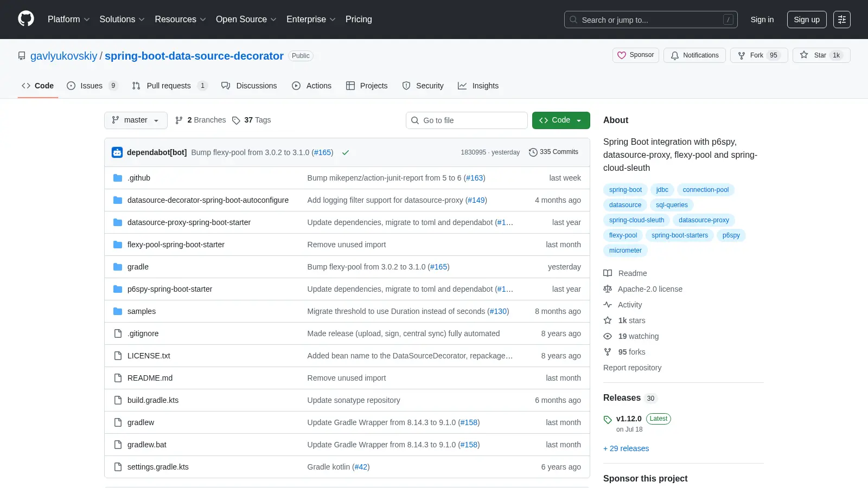Image resolution: width=868 pixels, height=488 pixels.
Task: Expand the Platform menu
Action: (x=68, y=20)
